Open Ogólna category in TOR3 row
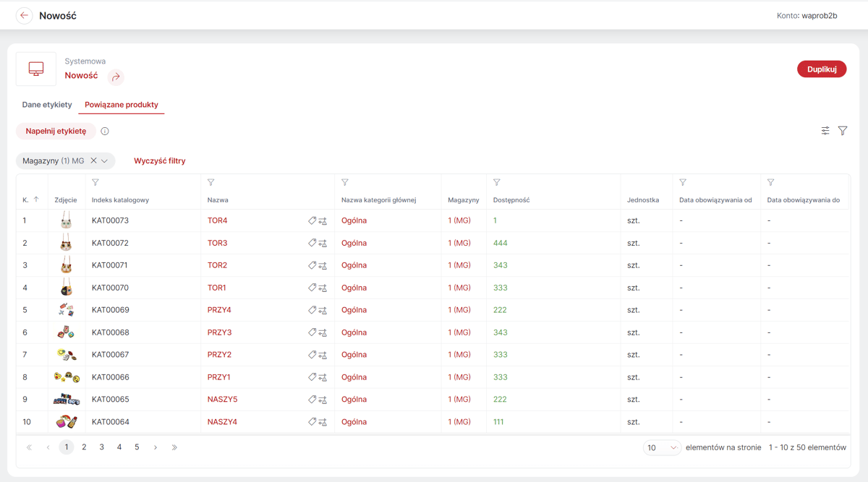This screenshot has height=482, width=868. click(x=354, y=243)
